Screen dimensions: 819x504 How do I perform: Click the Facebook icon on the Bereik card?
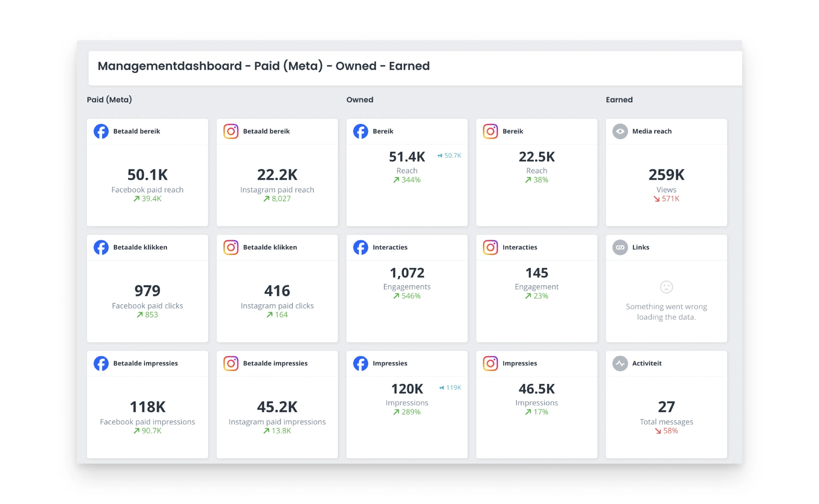[361, 131]
